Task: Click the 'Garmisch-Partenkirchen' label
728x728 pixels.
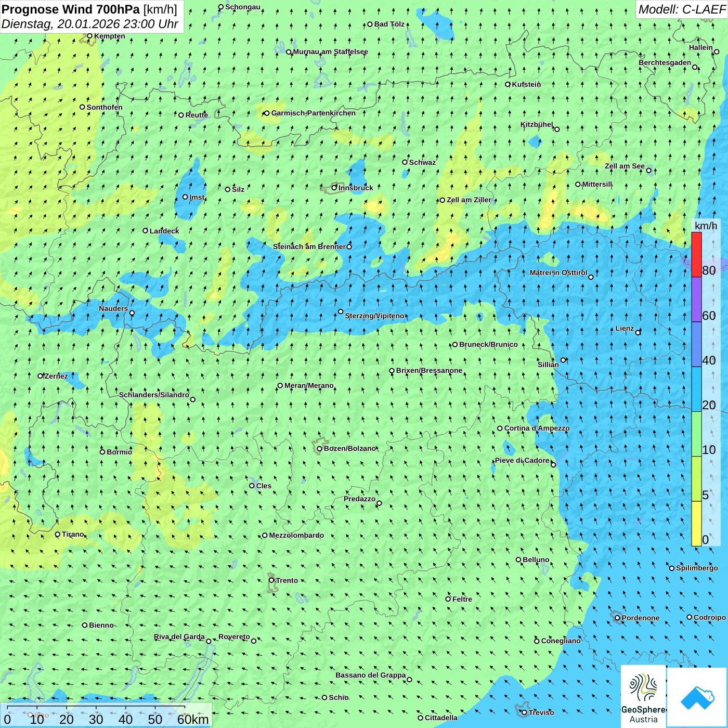Action: [x=314, y=113]
